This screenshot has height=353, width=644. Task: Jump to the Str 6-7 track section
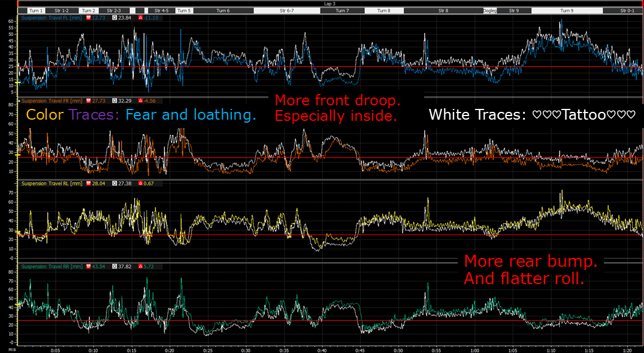[x=287, y=11]
